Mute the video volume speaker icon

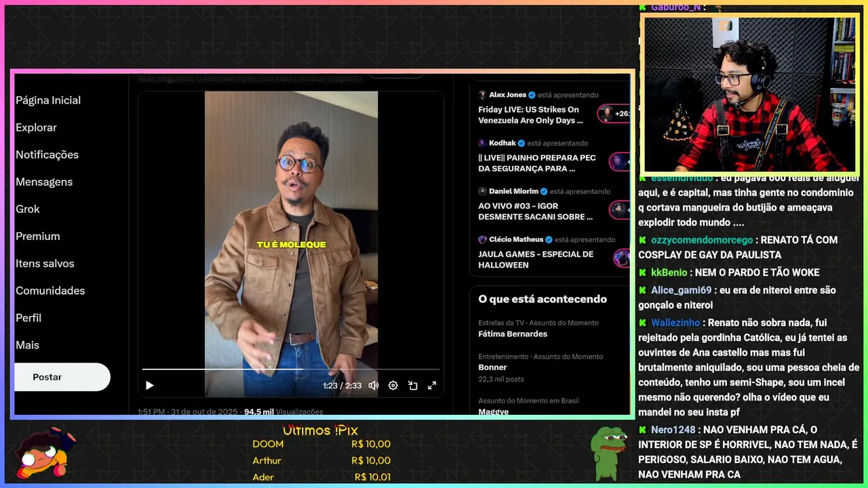[x=373, y=386]
